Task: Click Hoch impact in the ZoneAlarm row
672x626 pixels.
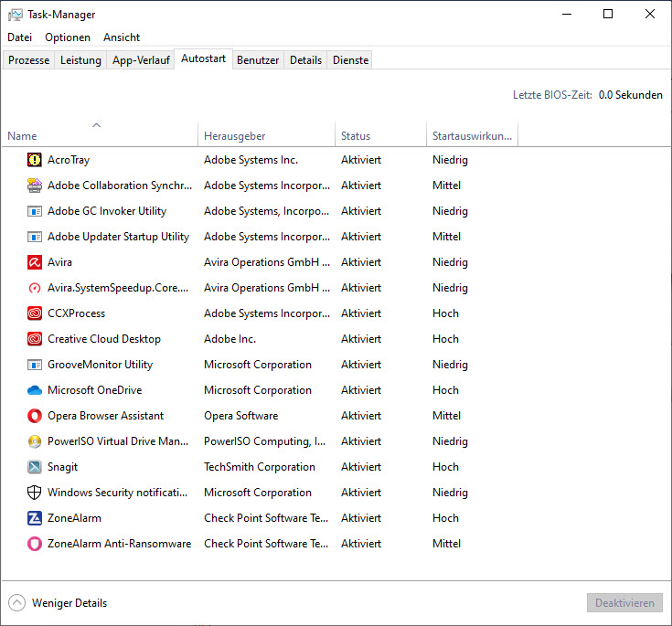Action: click(x=445, y=518)
